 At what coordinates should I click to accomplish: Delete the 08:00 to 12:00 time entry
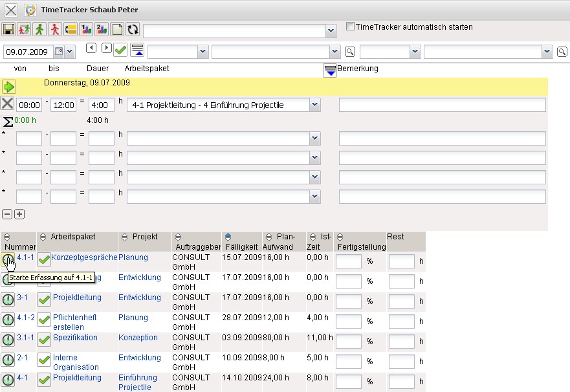coord(8,104)
